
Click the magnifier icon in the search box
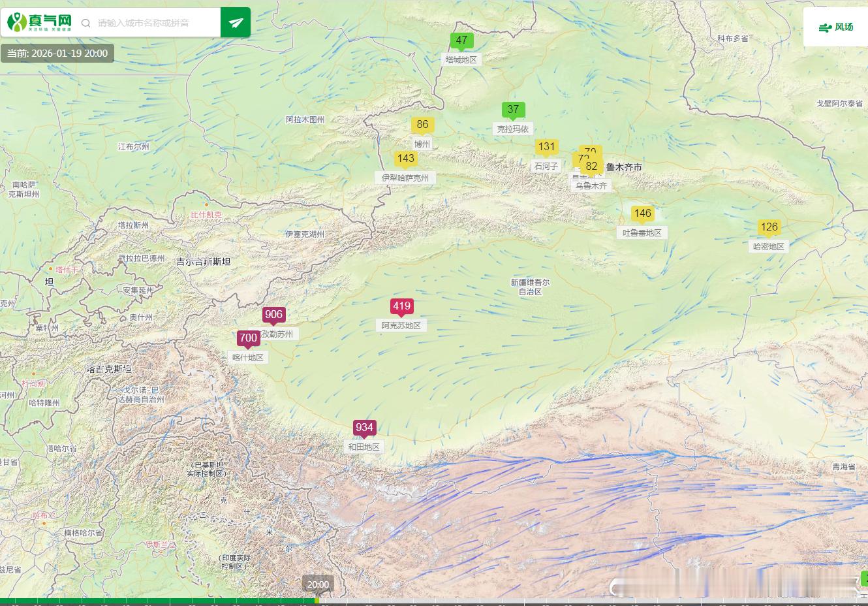[85, 23]
